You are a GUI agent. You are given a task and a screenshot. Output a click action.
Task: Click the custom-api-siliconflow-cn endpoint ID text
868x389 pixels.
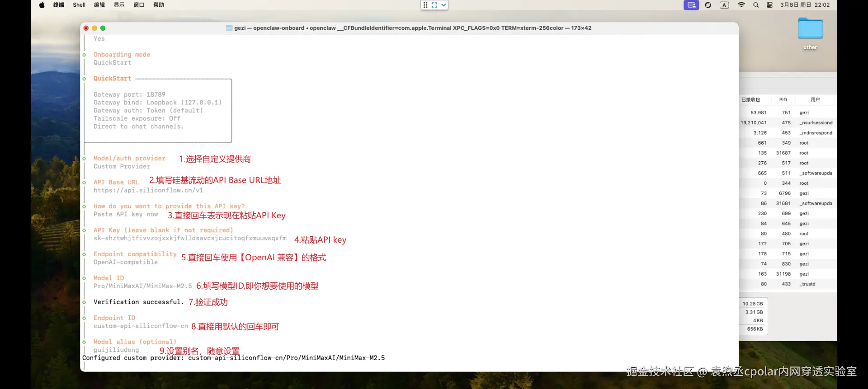pyautogui.click(x=141, y=326)
